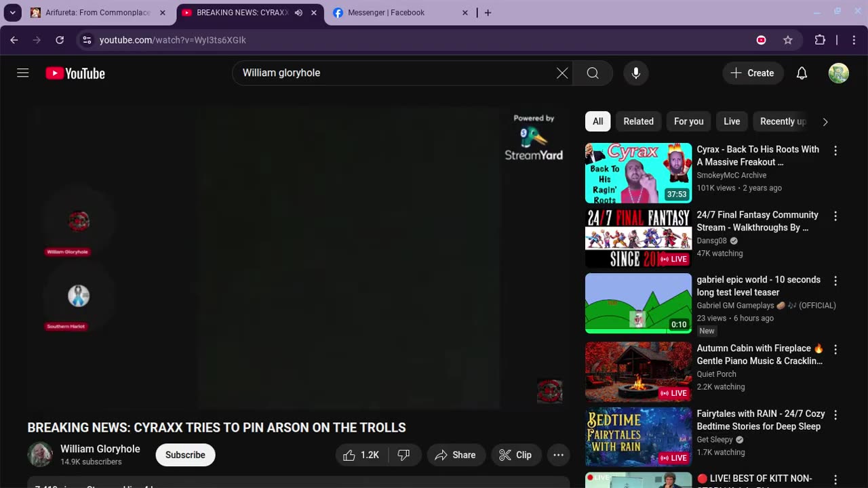Screen dimensions: 868x488
Task: Open gabriel epic world thumbnail
Action: pos(638,303)
